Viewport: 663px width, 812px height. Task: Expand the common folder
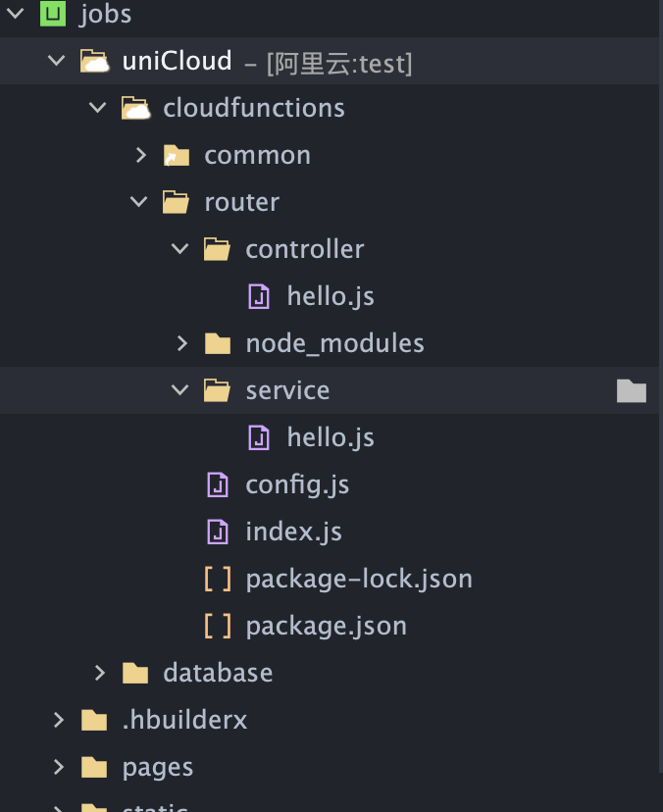pos(140,155)
